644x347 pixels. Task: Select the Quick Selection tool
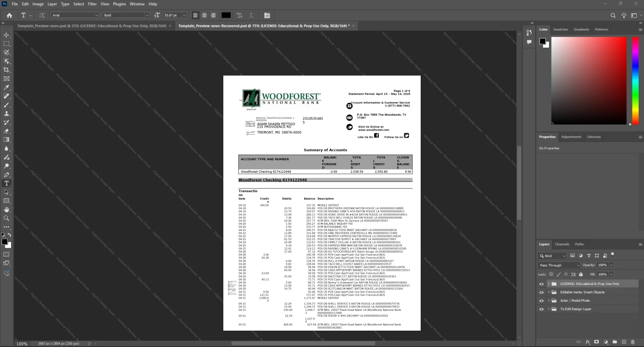point(7,52)
